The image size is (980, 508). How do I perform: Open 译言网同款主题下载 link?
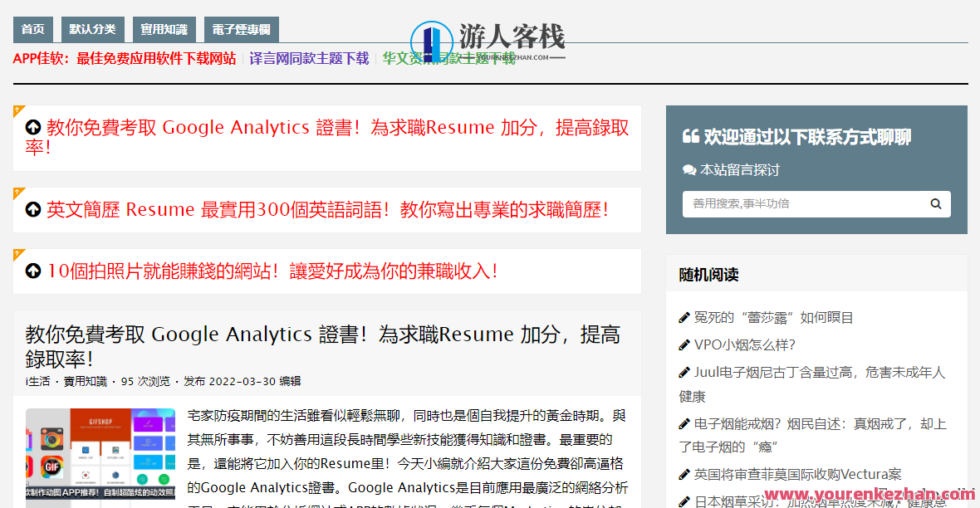click(x=308, y=59)
